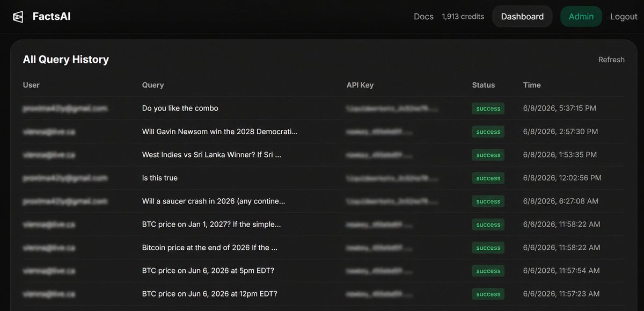644x311 pixels.
Task: Select the Gavin Newsom 2028 query
Action: tap(220, 132)
